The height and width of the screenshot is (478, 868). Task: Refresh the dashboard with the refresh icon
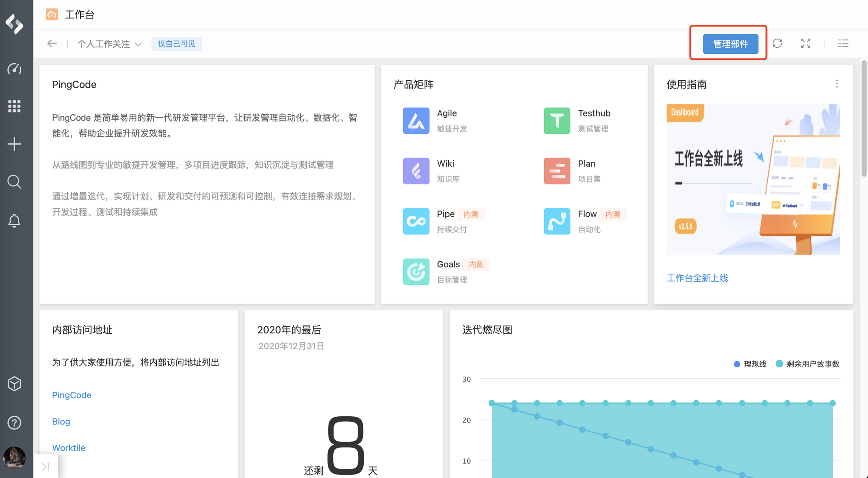777,43
